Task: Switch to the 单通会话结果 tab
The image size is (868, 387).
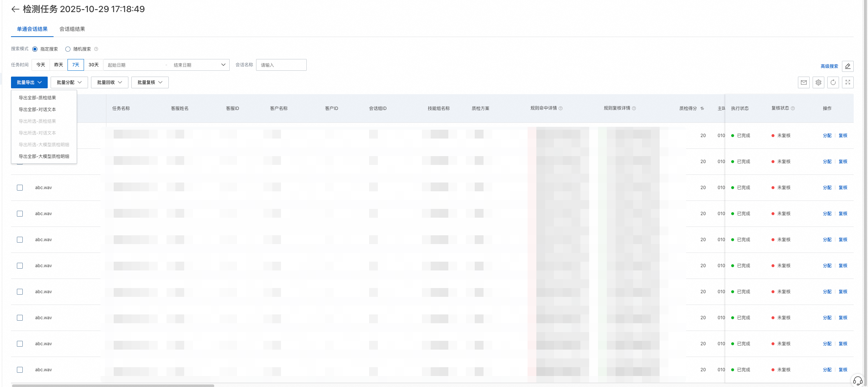Action: pyautogui.click(x=32, y=29)
